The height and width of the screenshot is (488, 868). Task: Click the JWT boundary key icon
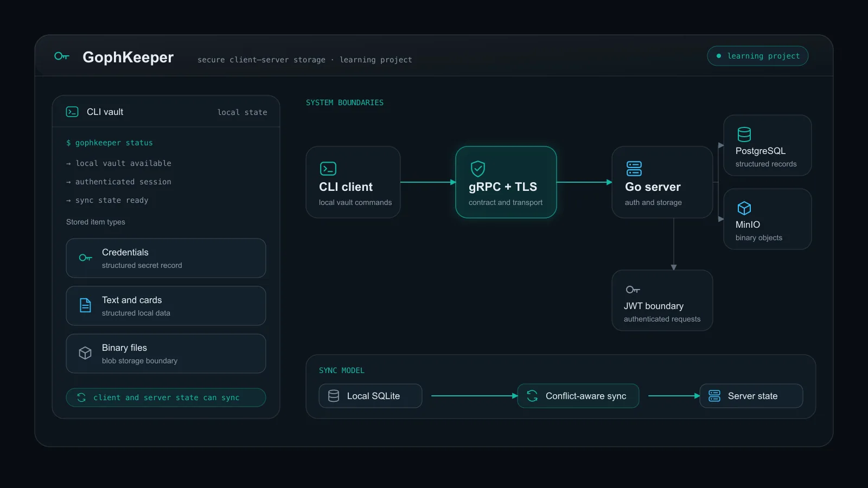tap(633, 290)
